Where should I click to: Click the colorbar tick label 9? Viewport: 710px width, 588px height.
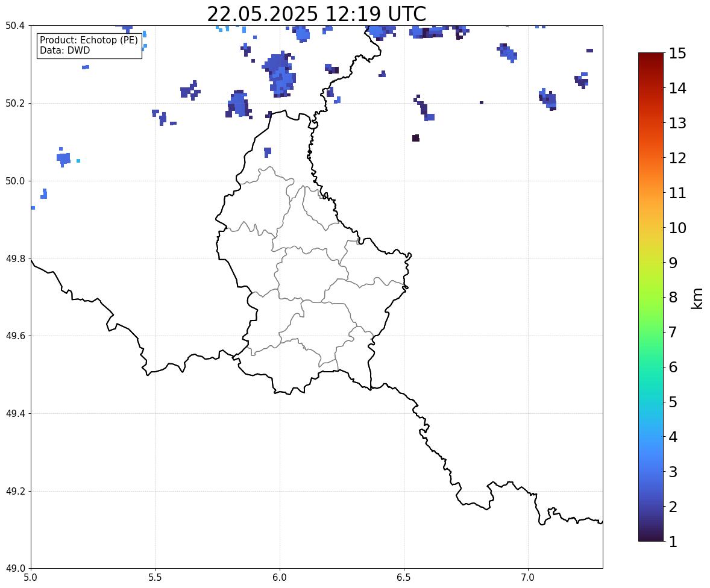[673, 263]
